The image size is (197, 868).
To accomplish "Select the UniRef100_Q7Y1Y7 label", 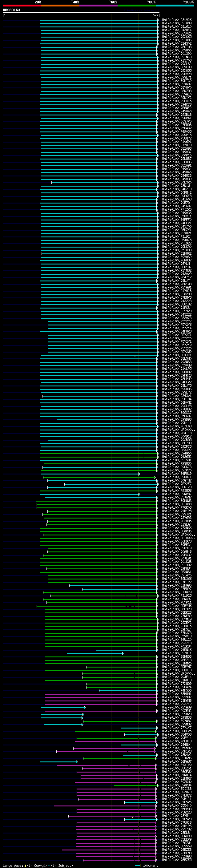I will click(177, 728).
